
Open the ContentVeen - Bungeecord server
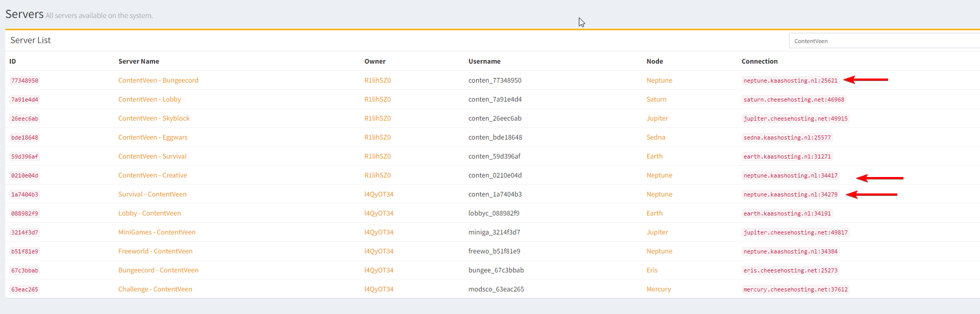coord(158,81)
